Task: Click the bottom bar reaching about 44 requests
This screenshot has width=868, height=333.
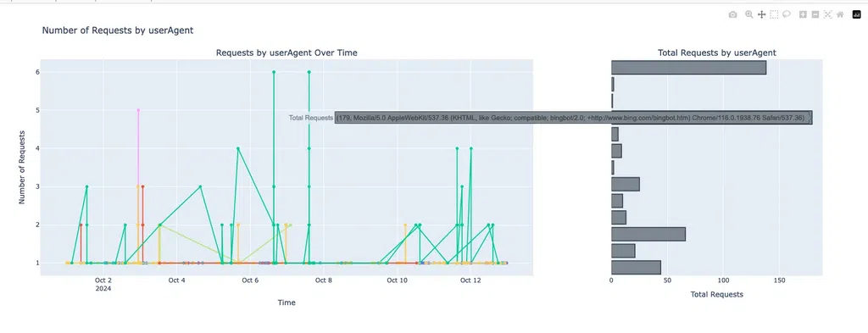Action: (x=636, y=267)
